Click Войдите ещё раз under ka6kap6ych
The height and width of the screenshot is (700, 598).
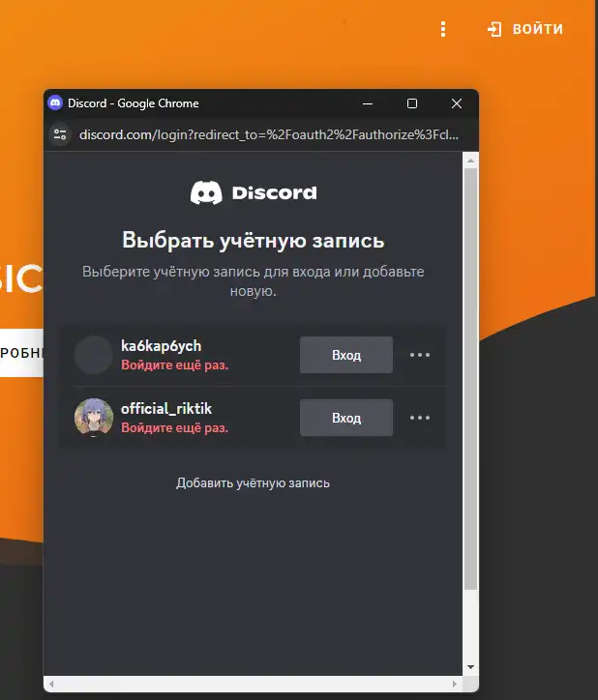(x=175, y=365)
